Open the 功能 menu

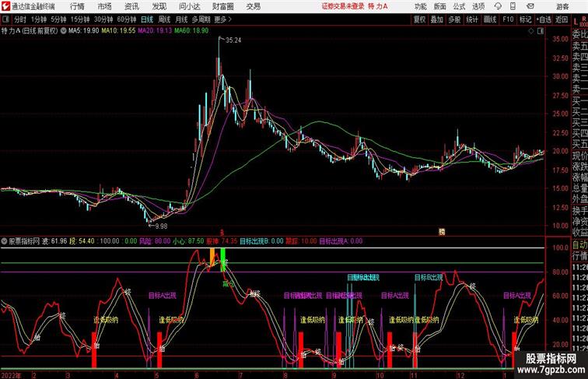point(420,6)
